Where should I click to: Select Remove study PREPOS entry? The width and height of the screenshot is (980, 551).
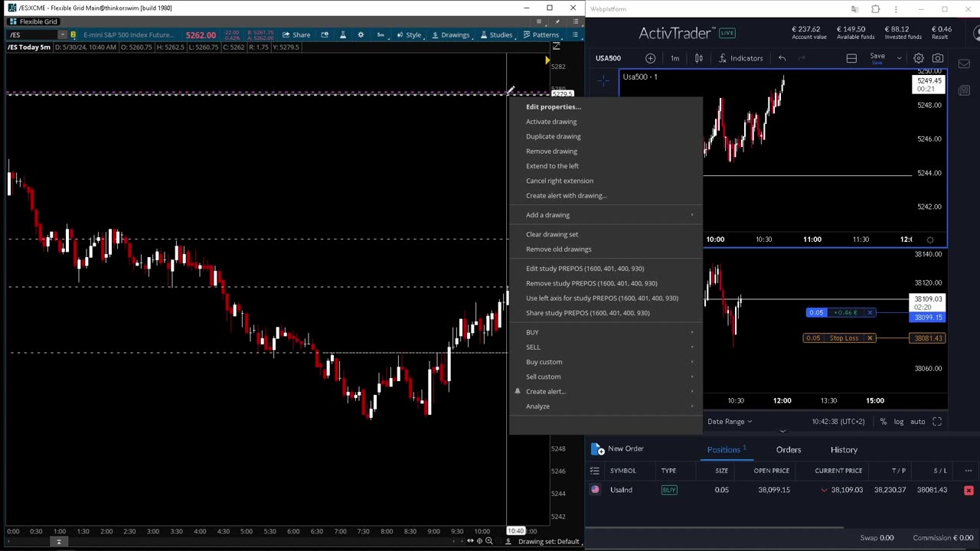[x=591, y=283]
